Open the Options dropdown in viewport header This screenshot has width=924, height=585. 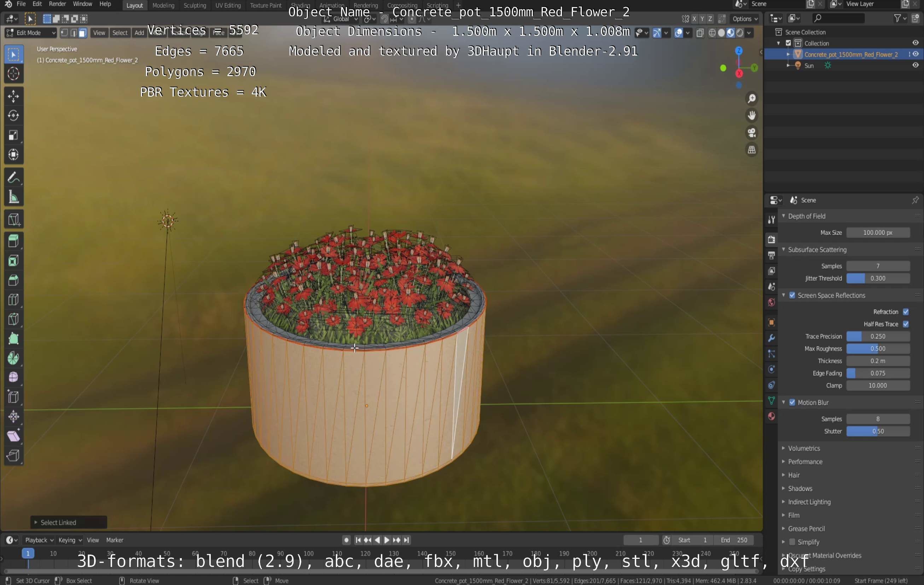tap(745, 19)
